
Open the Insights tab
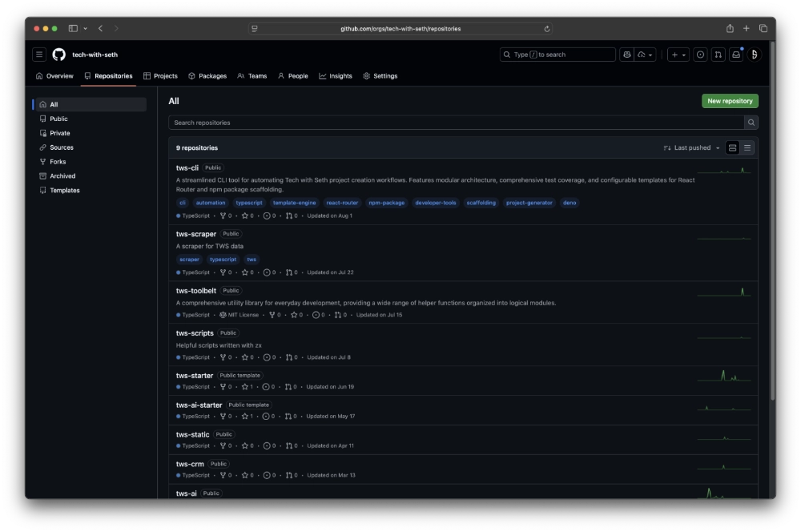[x=335, y=76]
